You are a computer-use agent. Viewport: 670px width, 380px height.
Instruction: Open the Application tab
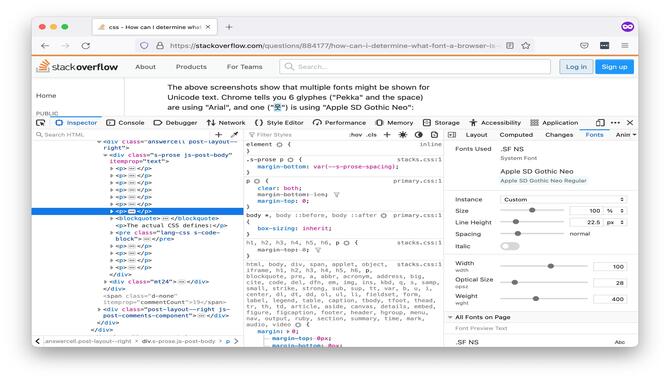(x=554, y=123)
